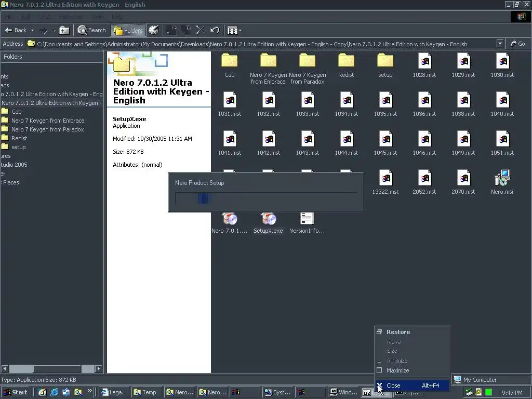Expand the Quick Launch overflow chevron

89,391
